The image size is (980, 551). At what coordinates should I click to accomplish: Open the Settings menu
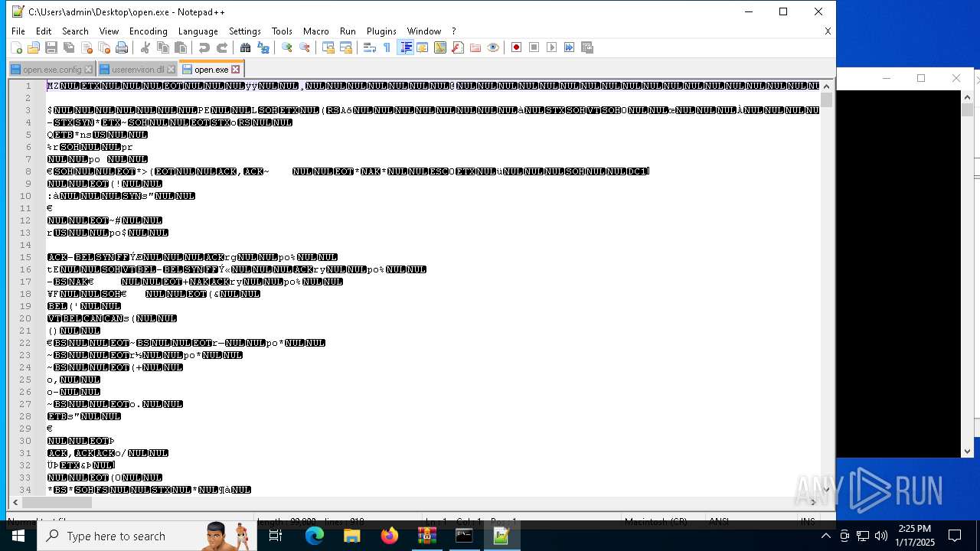pos(245,31)
